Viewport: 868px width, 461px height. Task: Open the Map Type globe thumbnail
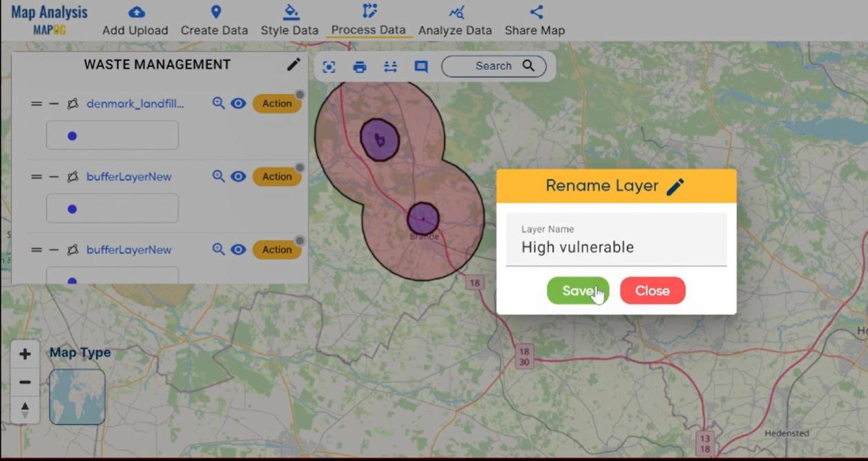tap(77, 397)
